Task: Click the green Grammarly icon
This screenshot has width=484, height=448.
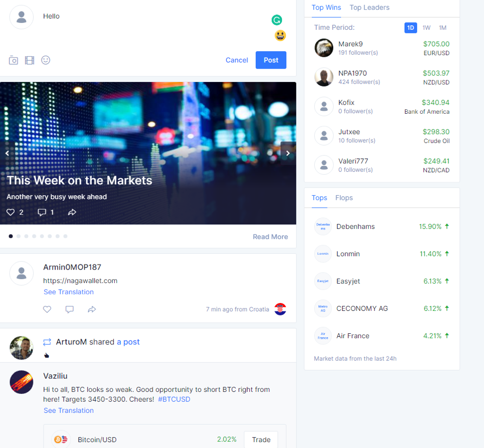Action: tap(277, 20)
